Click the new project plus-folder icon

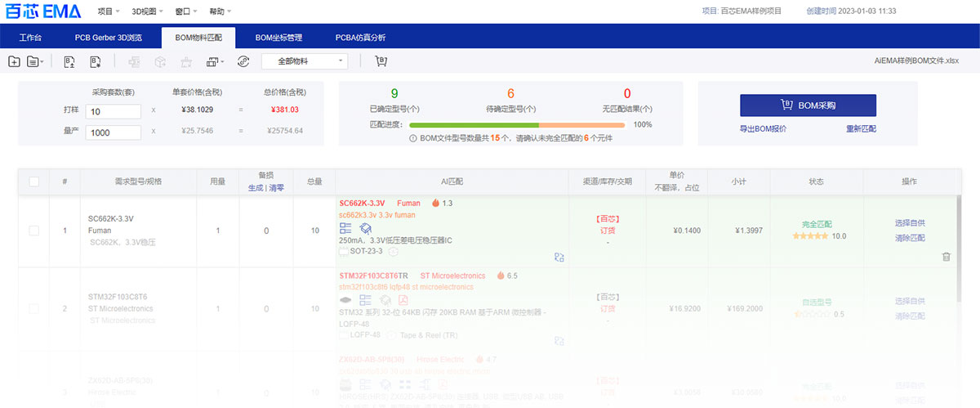point(15,61)
